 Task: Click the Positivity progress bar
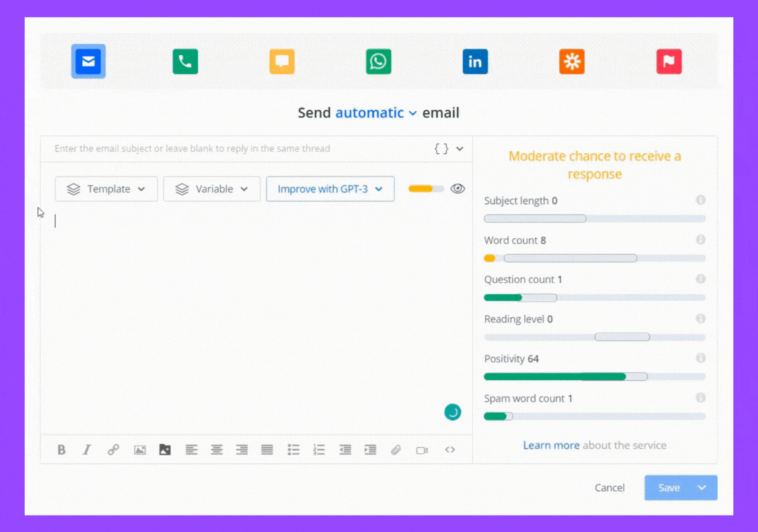point(594,377)
